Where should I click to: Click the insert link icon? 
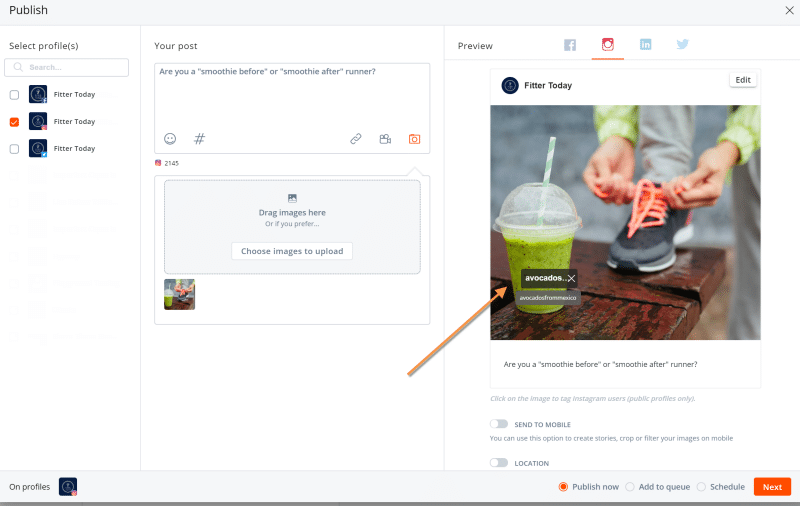(355, 139)
